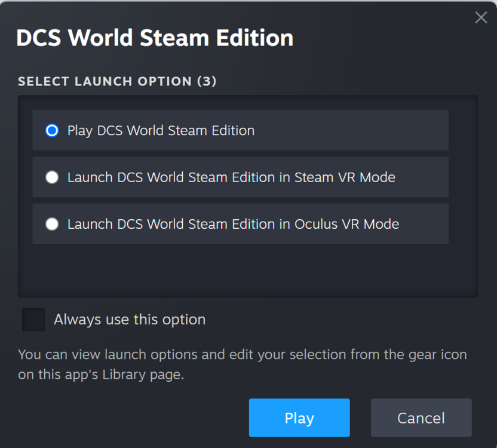497x448 pixels.
Task: Select the Play DCS World Steam Edition radio button
Action: [52, 130]
